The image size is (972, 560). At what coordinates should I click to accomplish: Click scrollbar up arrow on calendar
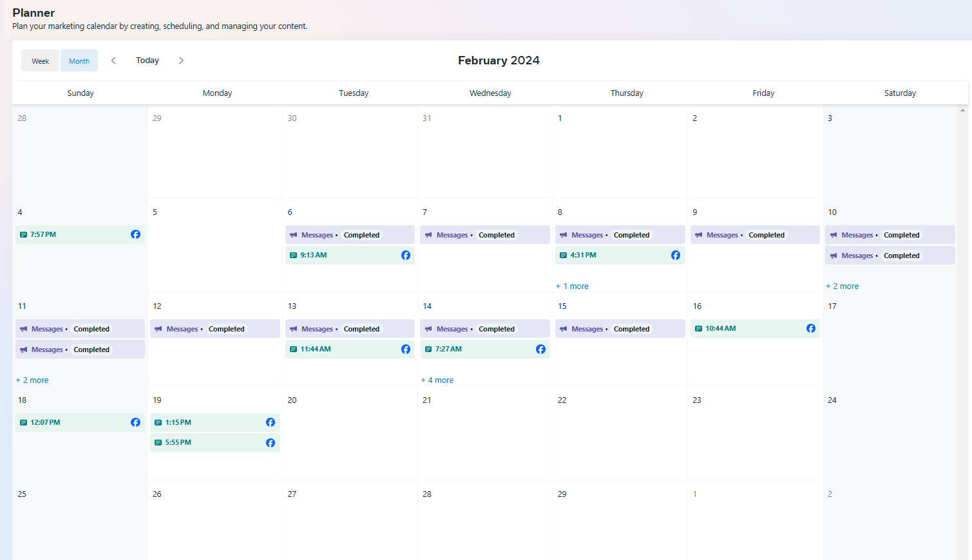coord(962,110)
